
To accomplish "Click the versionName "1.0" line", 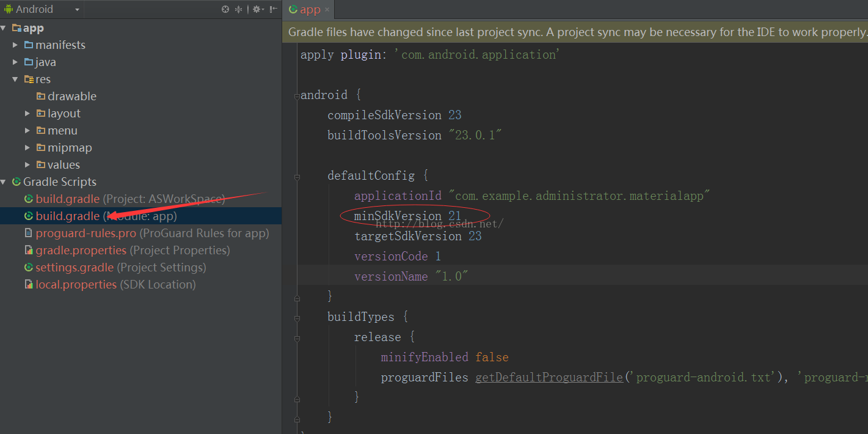I will pyautogui.click(x=411, y=276).
